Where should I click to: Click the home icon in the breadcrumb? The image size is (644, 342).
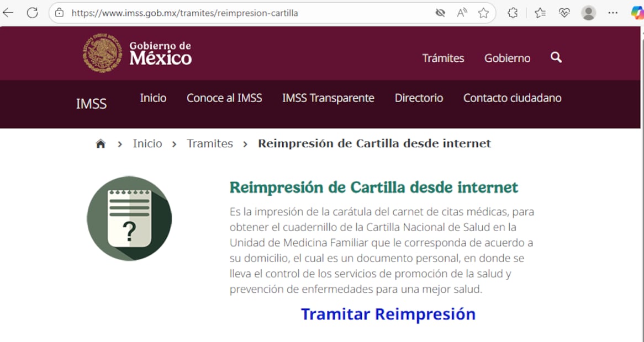(x=101, y=143)
